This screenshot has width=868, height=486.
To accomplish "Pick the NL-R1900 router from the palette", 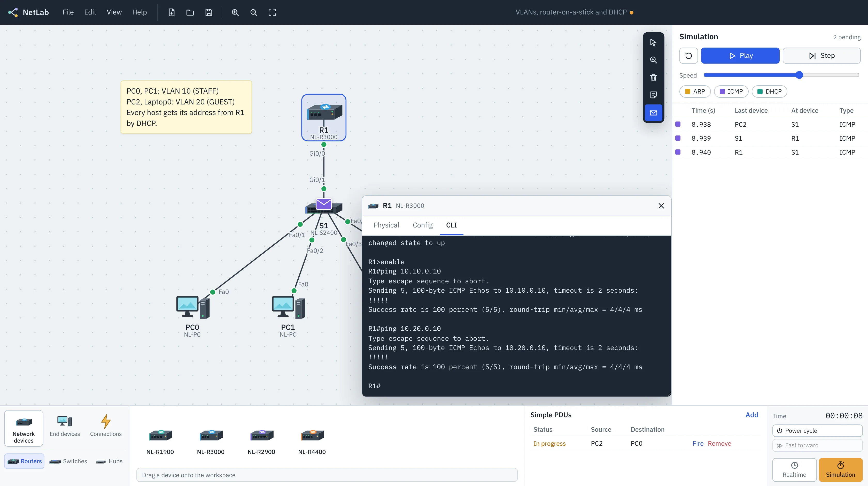I will pyautogui.click(x=160, y=442).
